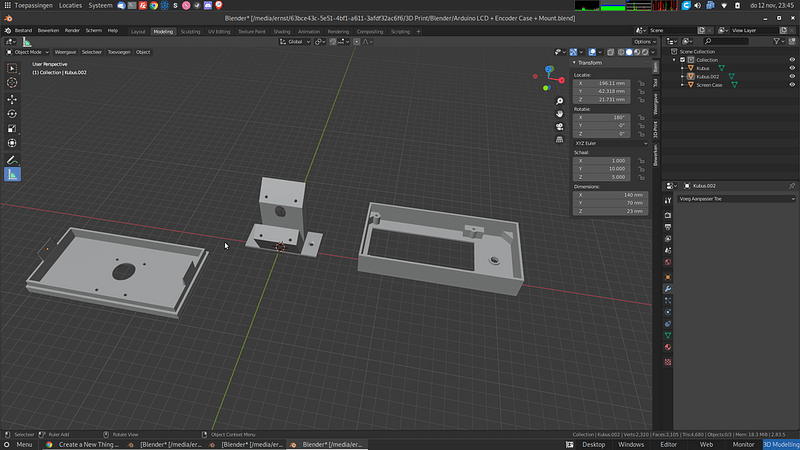The image size is (800, 450).
Task: Hide the Kubus object
Action: (792, 68)
